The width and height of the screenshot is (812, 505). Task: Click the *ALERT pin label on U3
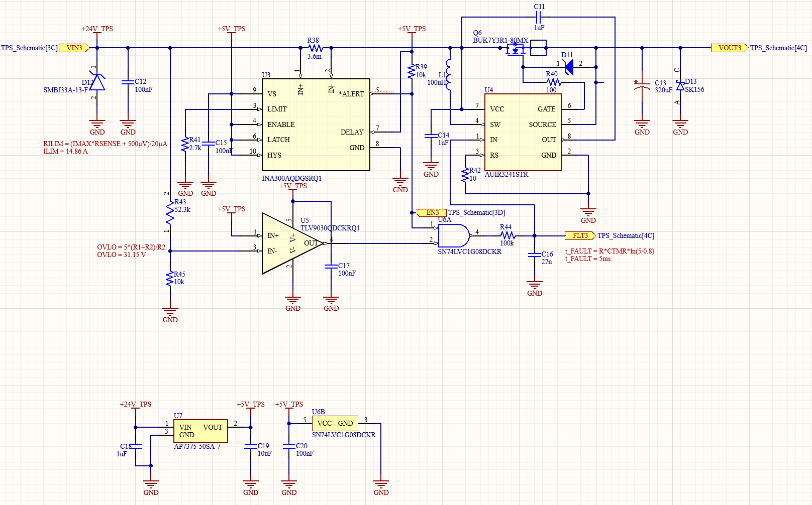point(351,94)
